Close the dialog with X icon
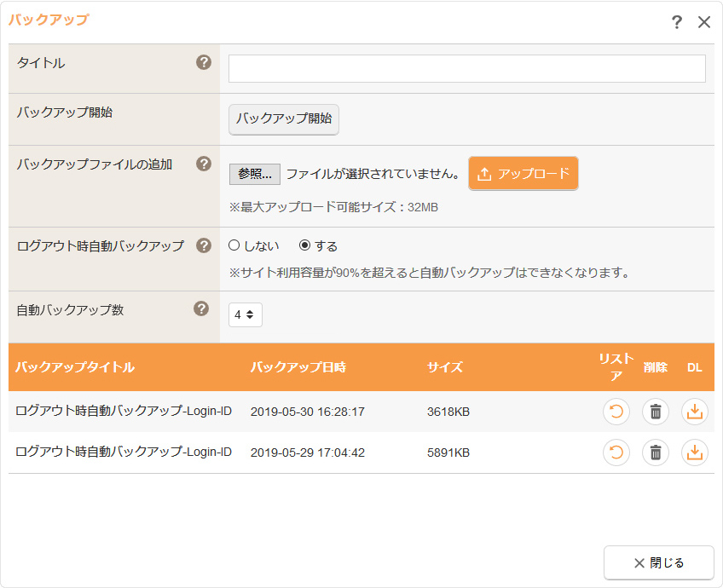 [x=704, y=22]
